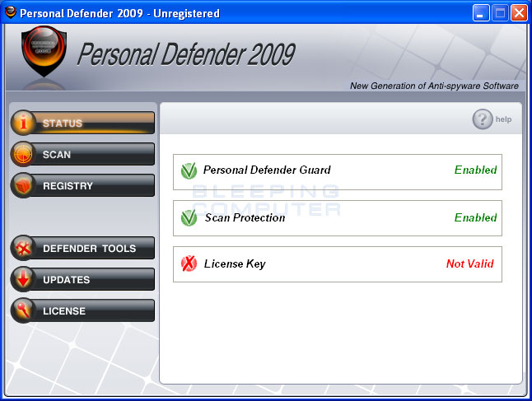Click the New Generation of Anti-spyware Software tagline
The height and width of the screenshot is (401, 532).
coord(434,86)
